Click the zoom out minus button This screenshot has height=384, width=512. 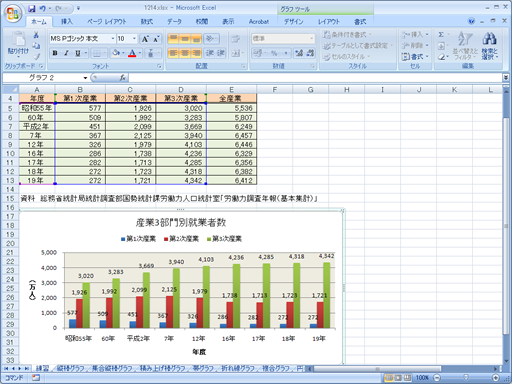437,378
